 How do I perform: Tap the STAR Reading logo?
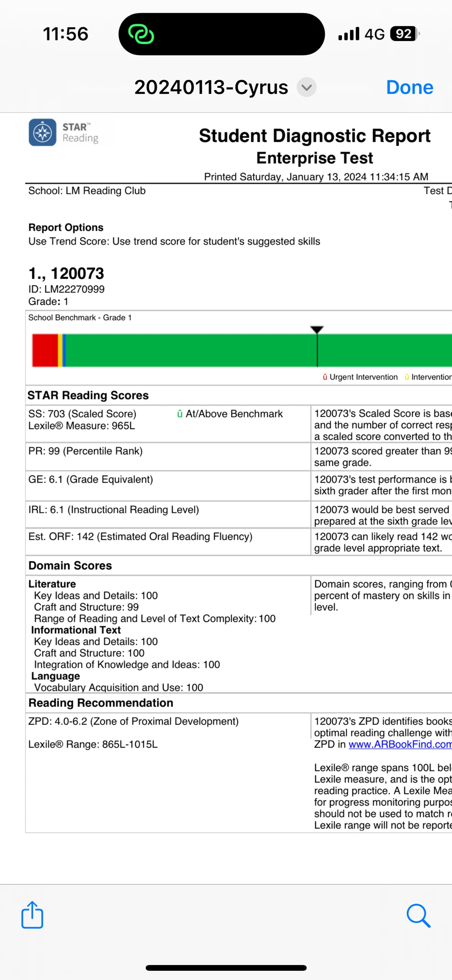64,132
